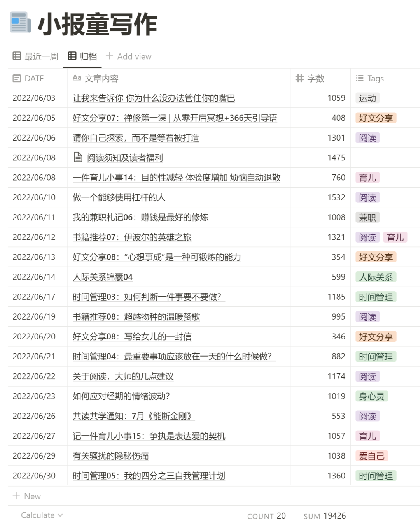
Task: Click the 兼职 tag
Action: pos(367,217)
